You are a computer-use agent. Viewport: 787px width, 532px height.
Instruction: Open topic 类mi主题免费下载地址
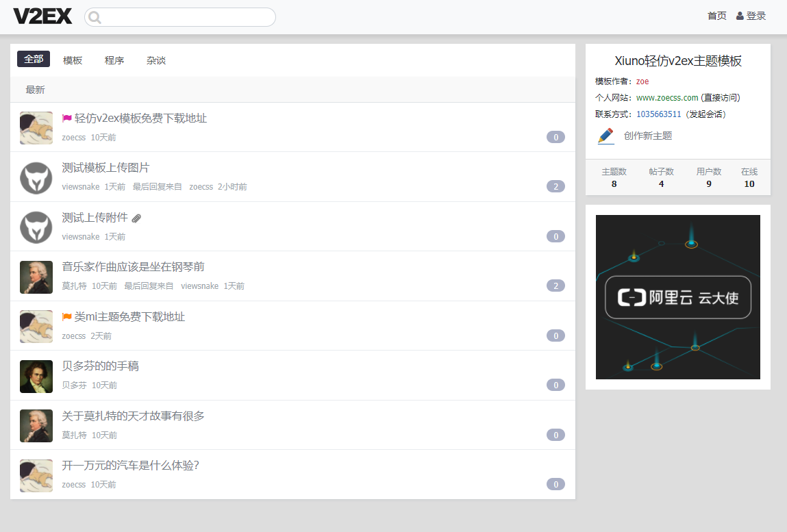click(x=129, y=317)
